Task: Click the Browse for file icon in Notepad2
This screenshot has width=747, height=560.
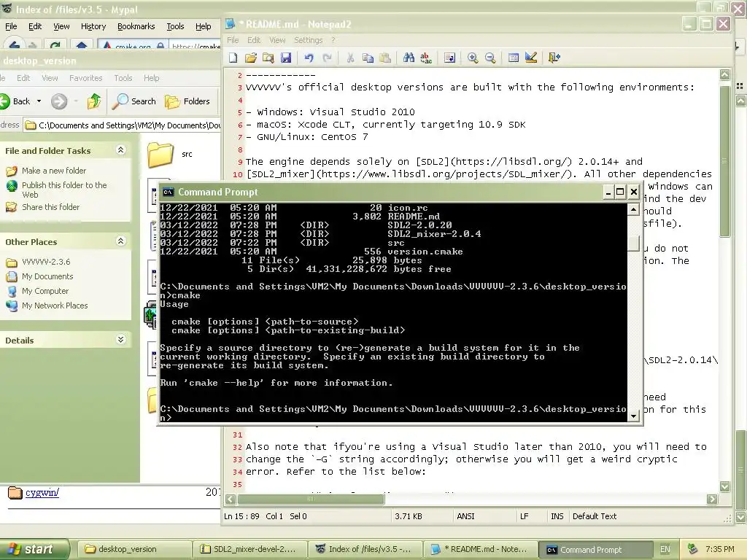Action: 268,58
